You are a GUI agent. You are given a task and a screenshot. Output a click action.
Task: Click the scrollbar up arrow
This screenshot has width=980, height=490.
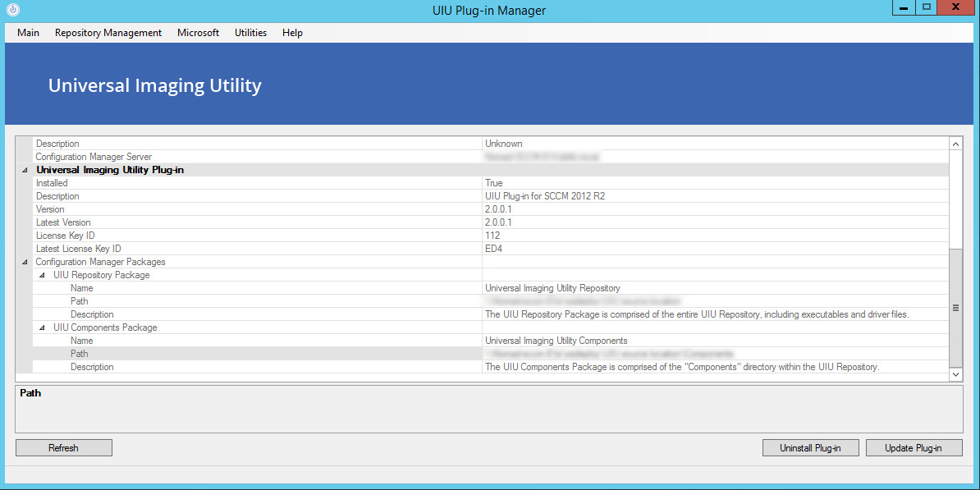pos(955,143)
